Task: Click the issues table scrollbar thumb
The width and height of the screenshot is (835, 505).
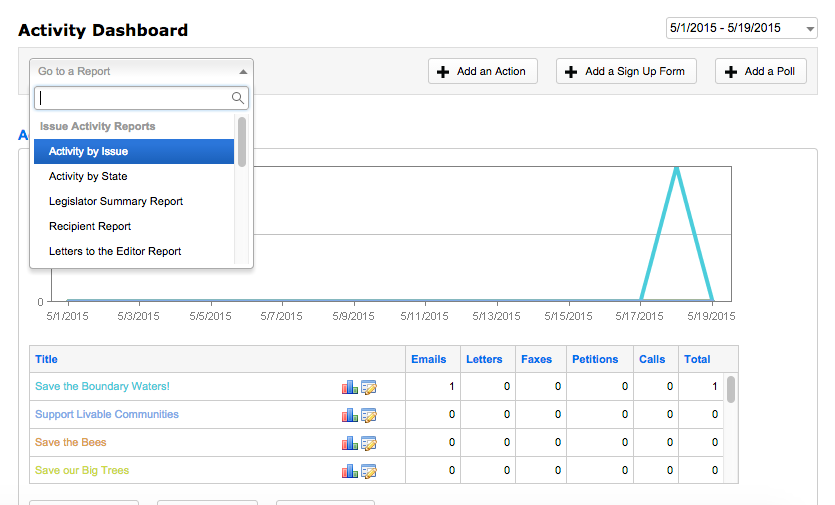Action: tap(731, 389)
